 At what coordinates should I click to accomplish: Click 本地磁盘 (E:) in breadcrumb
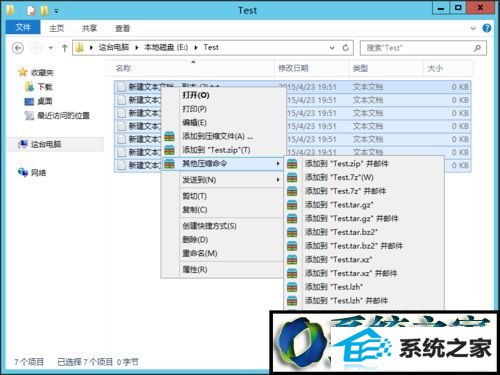point(166,48)
